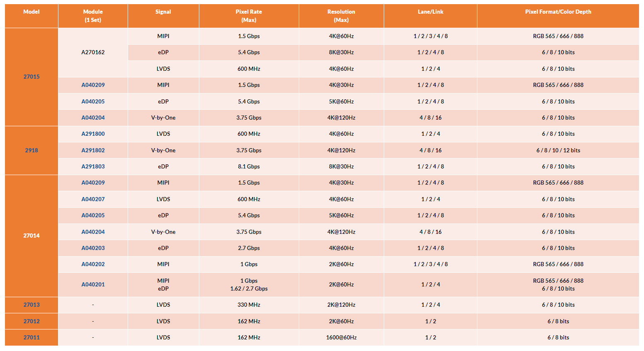Select the 27014 model cell
This screenshot has height=351, width=644.
31,236
